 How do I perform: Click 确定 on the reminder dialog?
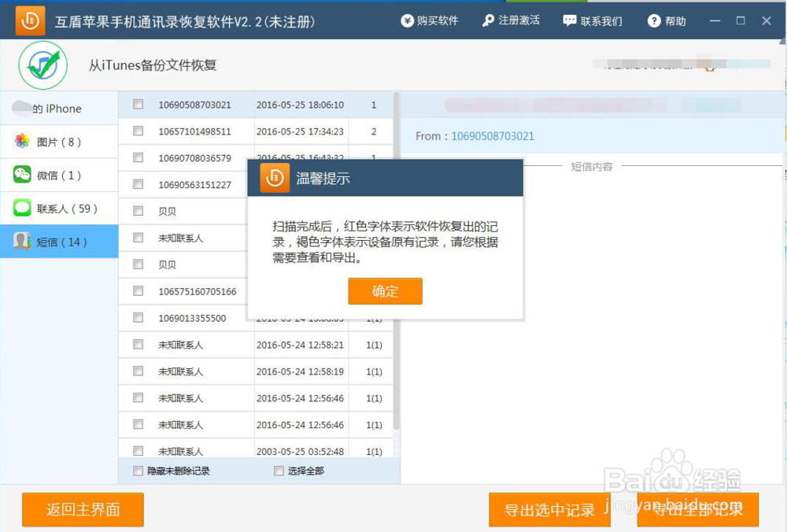pyautogui.click(x=385, y=290)
